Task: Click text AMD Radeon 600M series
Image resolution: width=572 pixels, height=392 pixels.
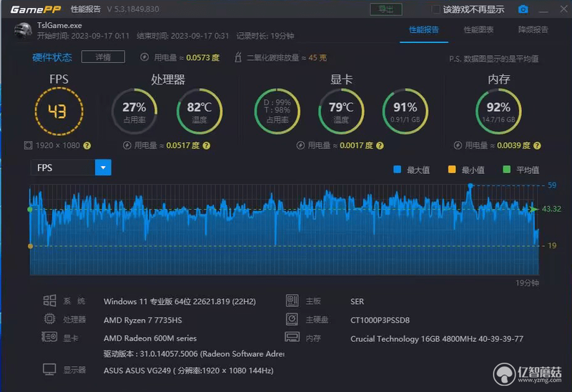Action: click(150, 338)
